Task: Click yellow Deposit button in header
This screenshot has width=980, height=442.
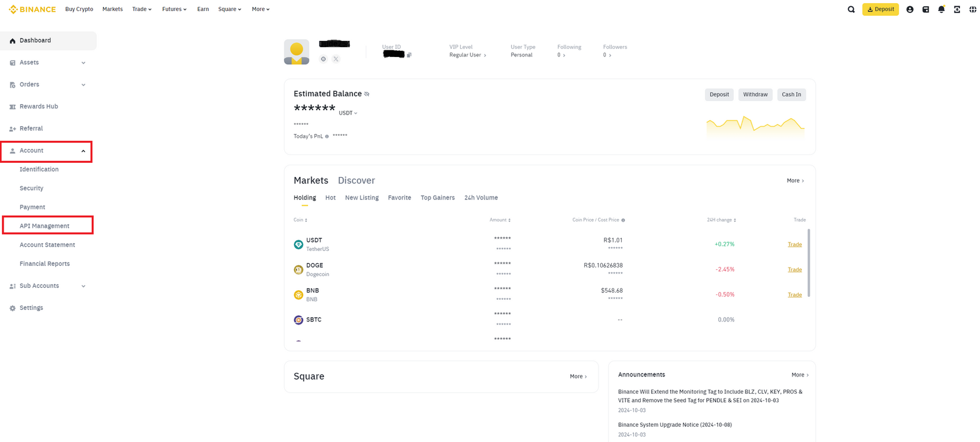Action: 881,9
